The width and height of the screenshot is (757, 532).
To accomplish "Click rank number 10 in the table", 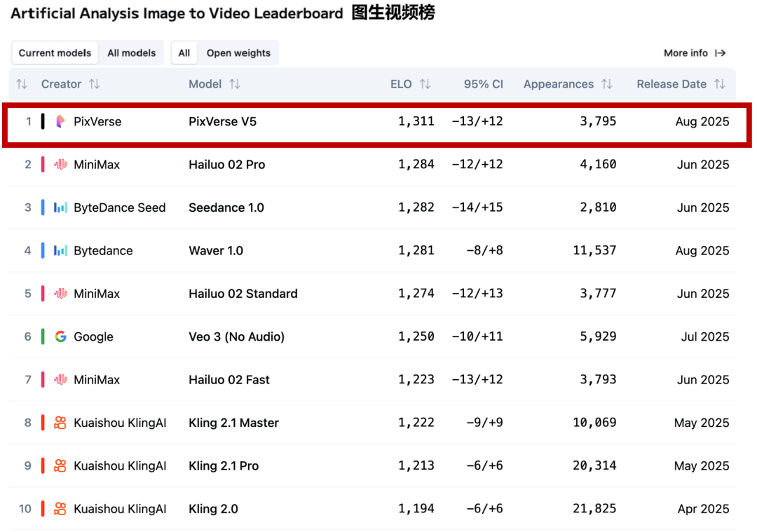I will (25, 509).
